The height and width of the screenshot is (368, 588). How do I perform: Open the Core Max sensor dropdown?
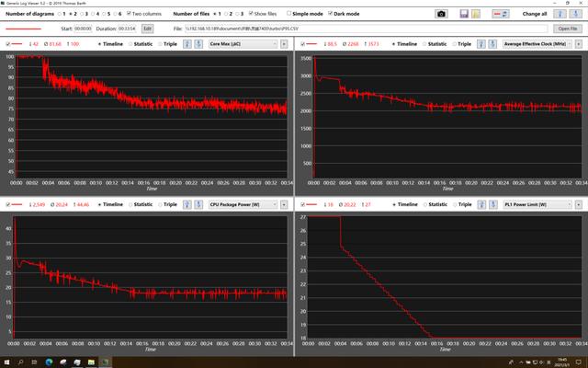243,44
